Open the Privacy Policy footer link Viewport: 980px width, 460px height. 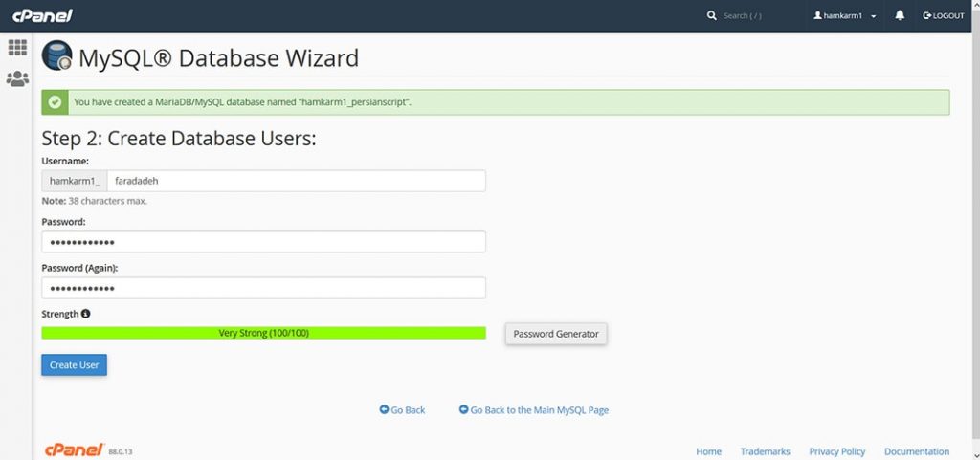836,451
